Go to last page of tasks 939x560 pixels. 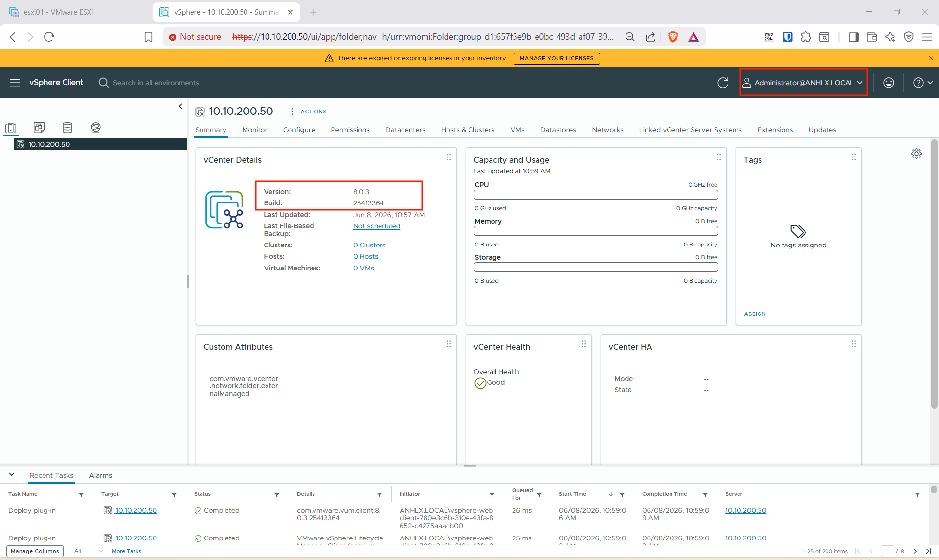(928, 551)
